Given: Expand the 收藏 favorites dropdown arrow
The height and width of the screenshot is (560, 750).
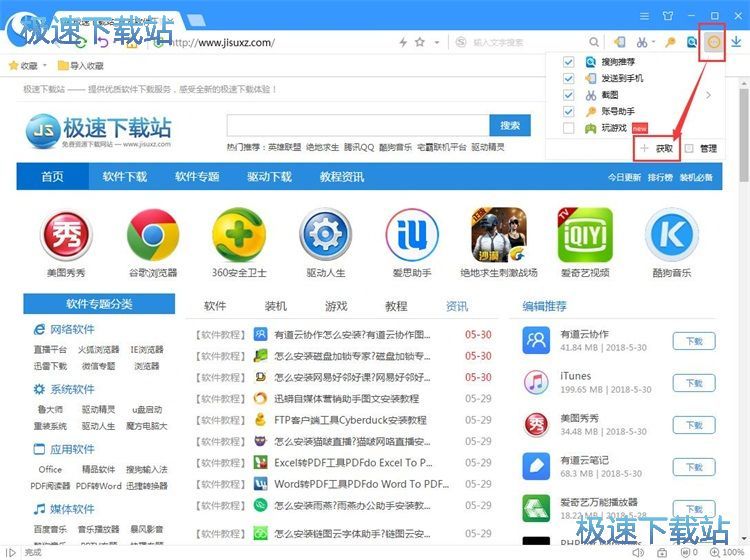Looking at the screenshot, I should [x=45, y=66].
